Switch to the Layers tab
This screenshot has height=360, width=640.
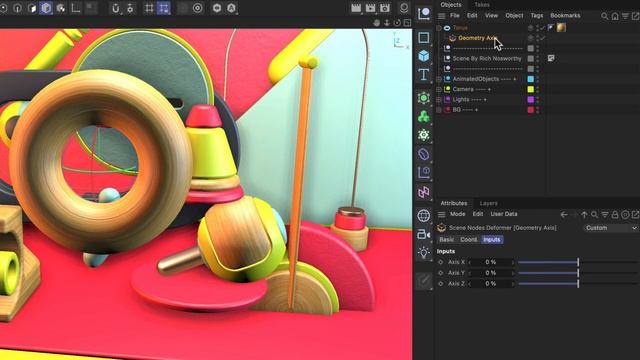(x=489, y=203)
